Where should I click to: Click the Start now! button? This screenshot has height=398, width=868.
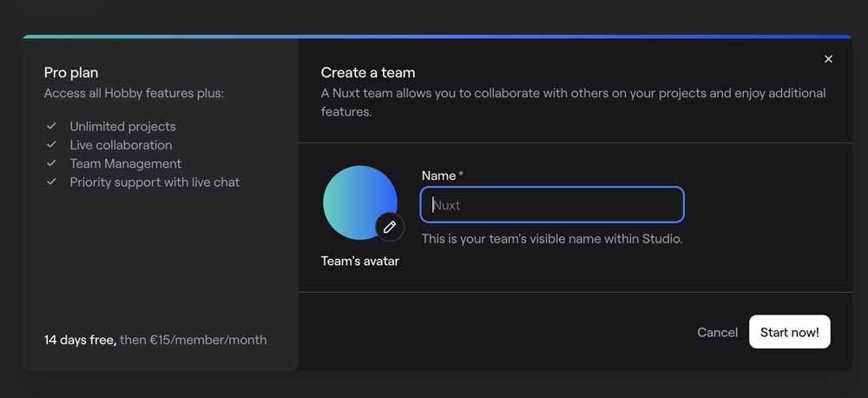coord(789,332)
